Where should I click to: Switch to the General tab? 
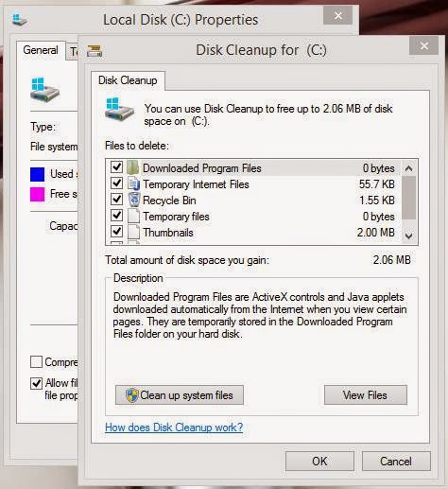tap(41, 50)
